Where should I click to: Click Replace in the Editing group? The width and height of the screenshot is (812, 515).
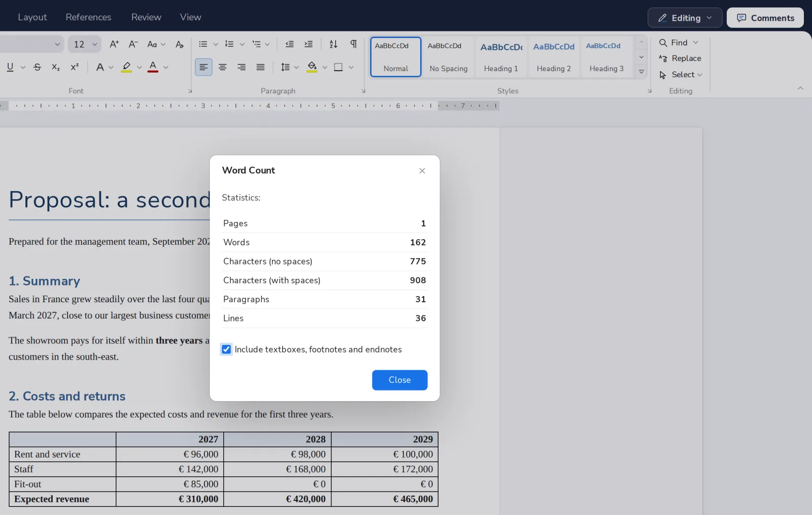pyautogui.click(x=680, y=58)
